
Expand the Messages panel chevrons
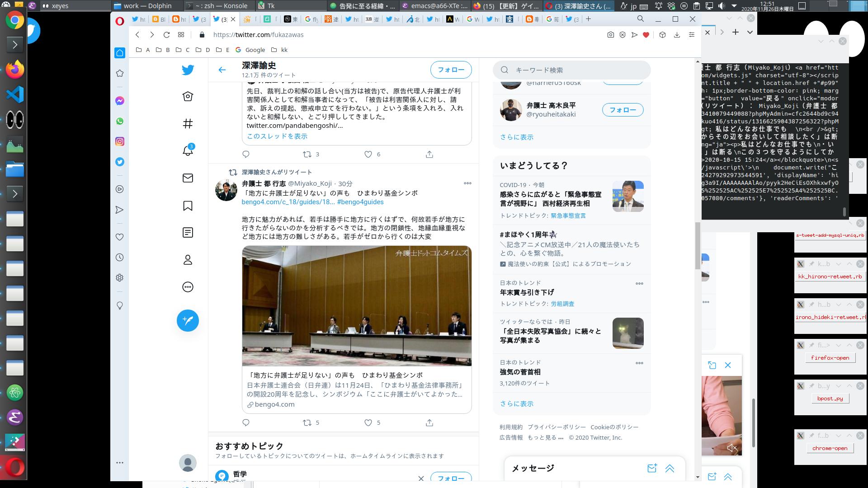pyautogui.click(x=670, y=469)
